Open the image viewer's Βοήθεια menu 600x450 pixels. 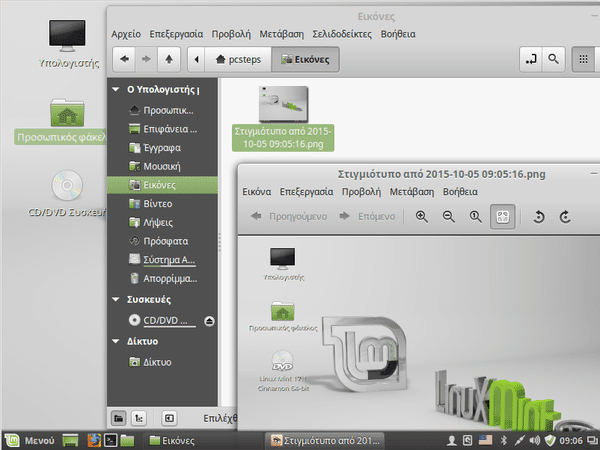pos(460,192)
